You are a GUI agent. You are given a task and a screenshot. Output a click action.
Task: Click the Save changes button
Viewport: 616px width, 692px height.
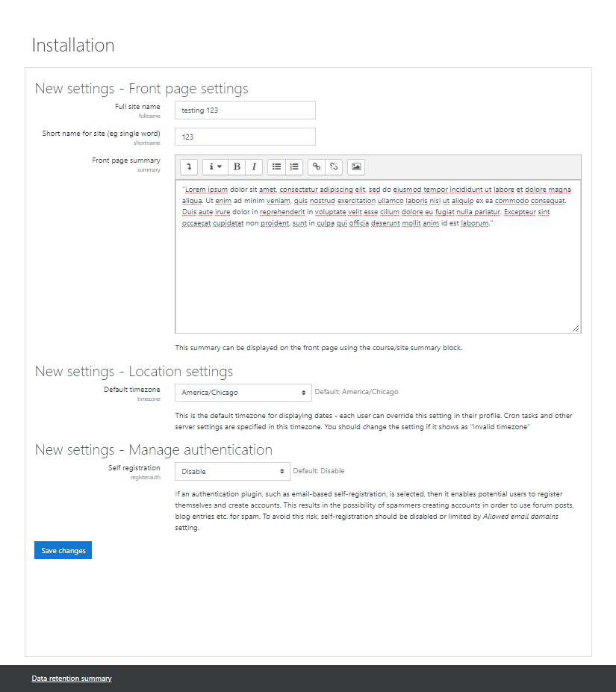coord(63,550)
